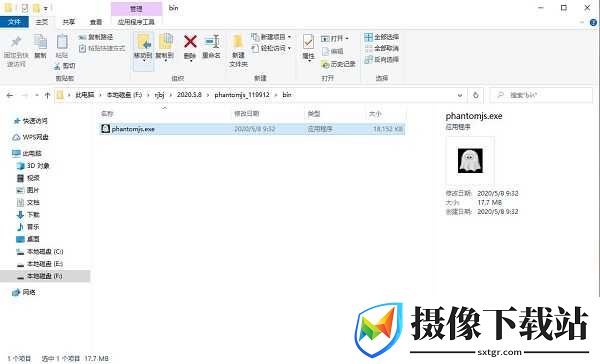The image size is (600, 364).
Task: Click the refresh button beside address bar
Action: point(476,95)
